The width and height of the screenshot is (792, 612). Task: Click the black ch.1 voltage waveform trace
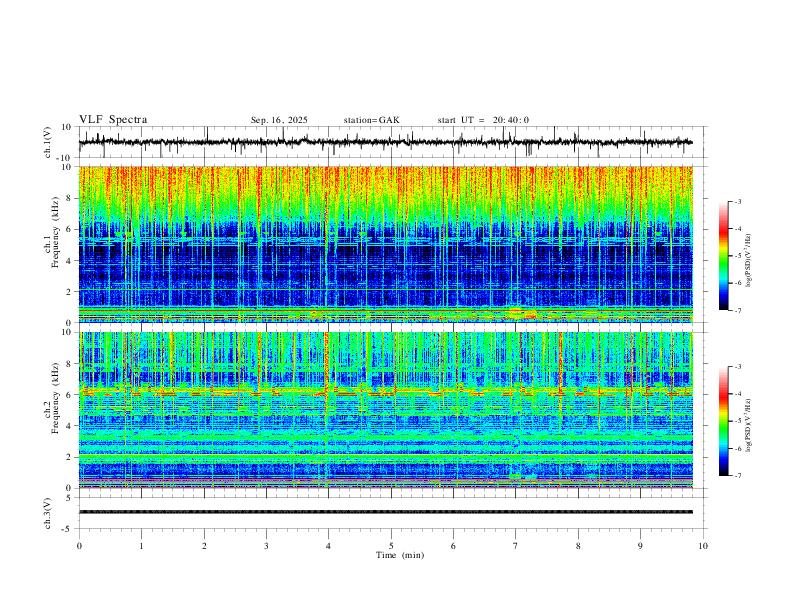pyautogui.click(x=385, y=142)
